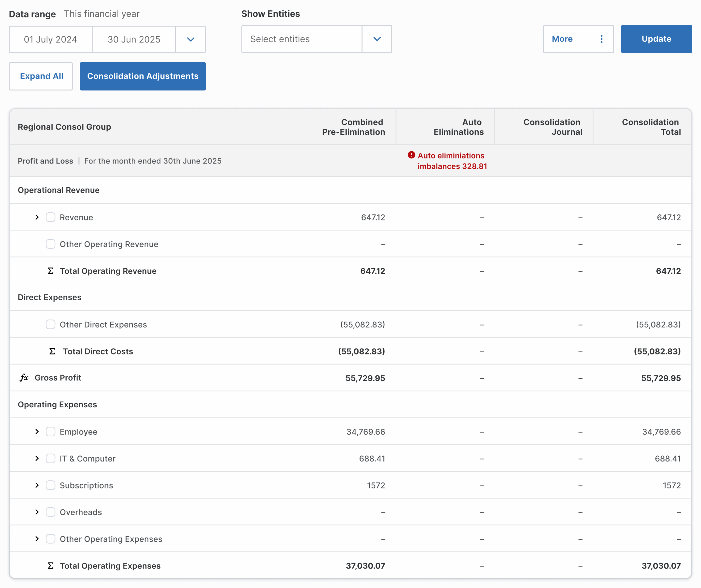Click the red auto eliminations warning icon
The height and width of the screenshot is (588, 701).
point(411,155)
